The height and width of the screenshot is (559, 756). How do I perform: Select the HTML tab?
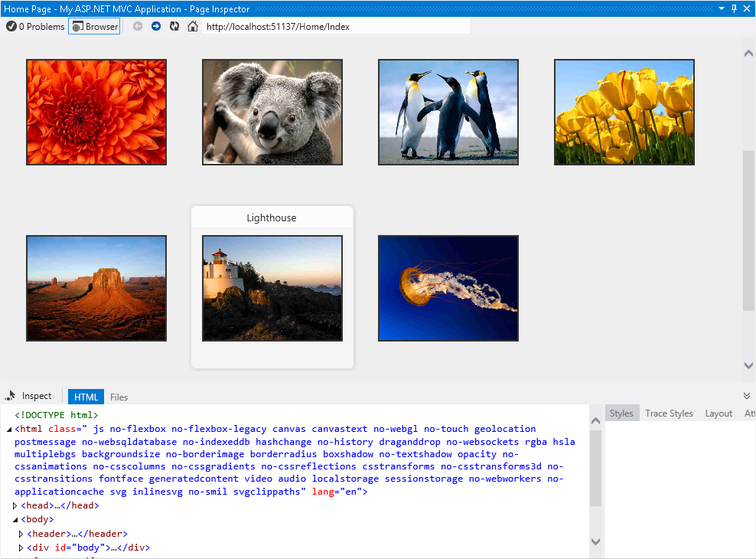tap(85, 396)
